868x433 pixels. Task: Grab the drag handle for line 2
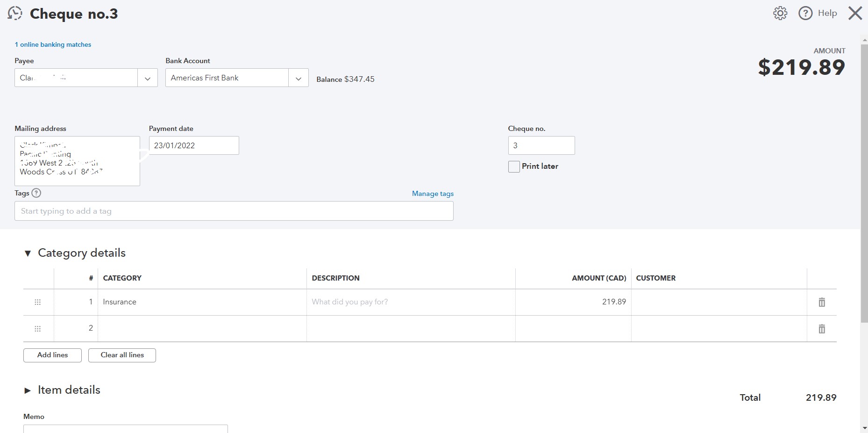pos(38,329)
